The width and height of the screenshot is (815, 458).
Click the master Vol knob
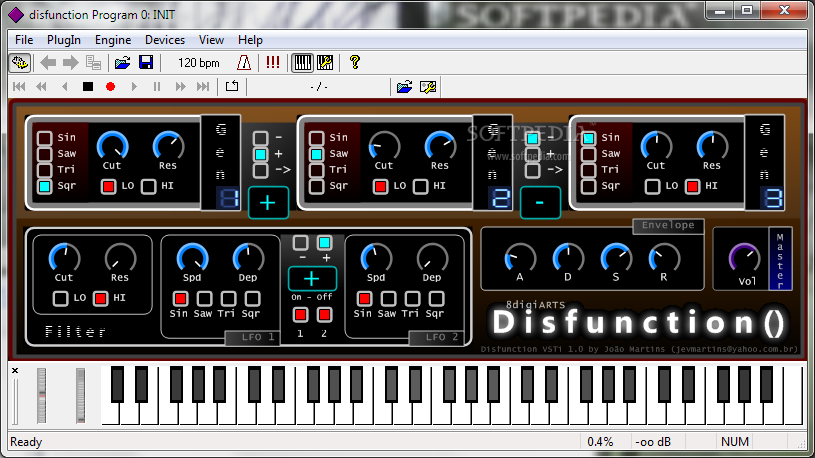[744, 257]
